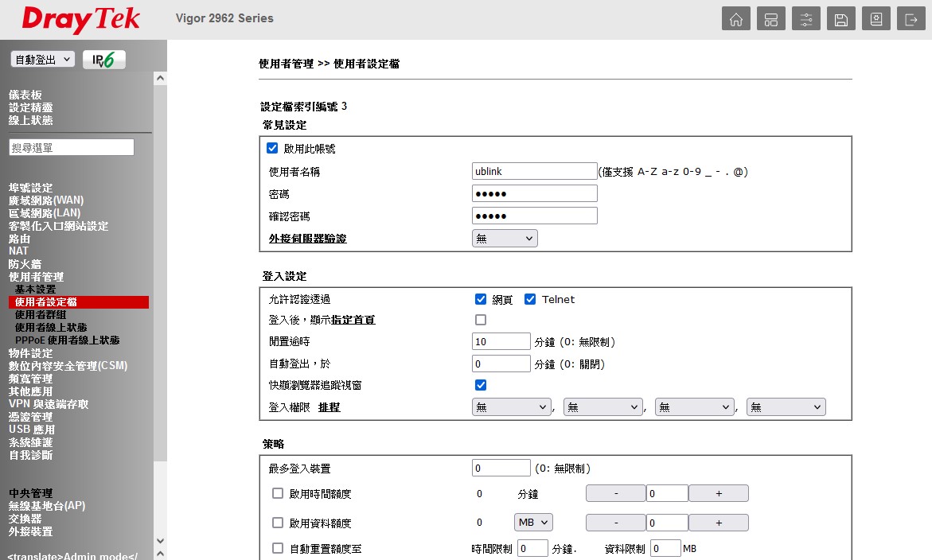Click the sidebar scrollbar down arrow

pyautogui.click(x=161, y=542)
